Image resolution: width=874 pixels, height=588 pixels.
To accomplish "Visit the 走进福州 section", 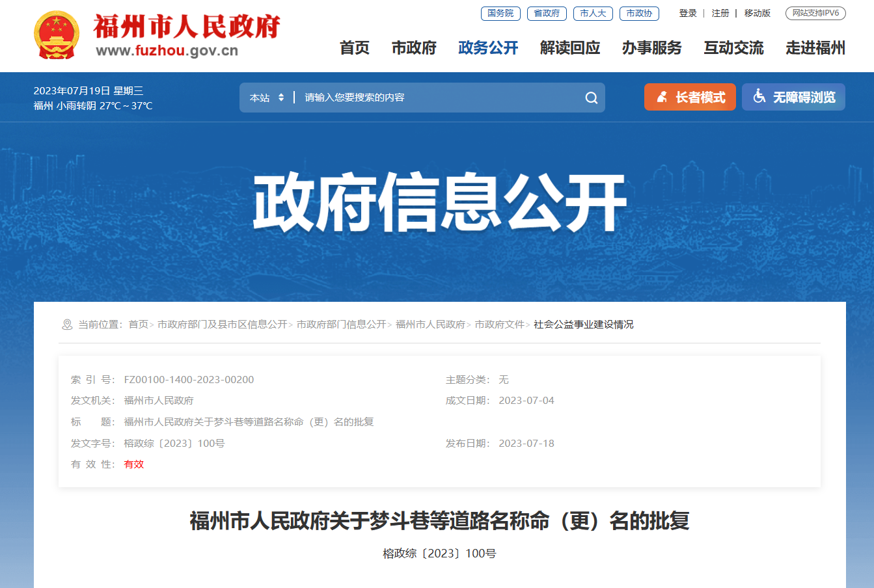I will pyautogui.click(x=815, y=47).
